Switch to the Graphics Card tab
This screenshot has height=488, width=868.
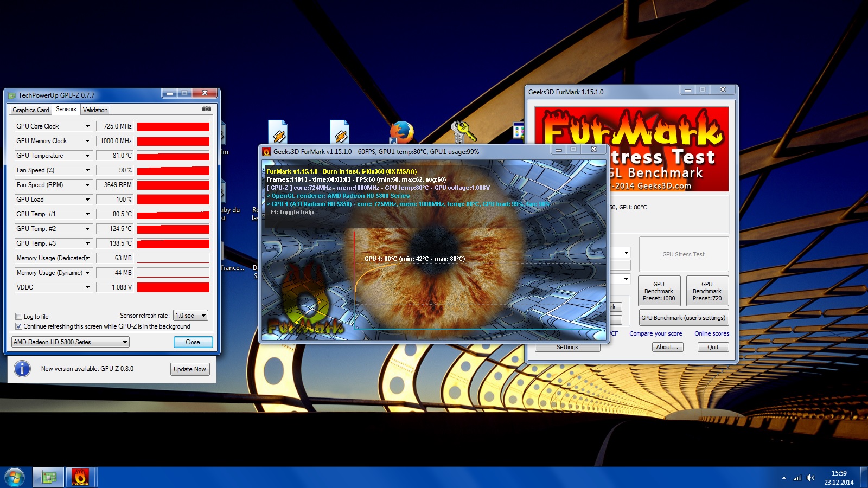pos(31,110)
